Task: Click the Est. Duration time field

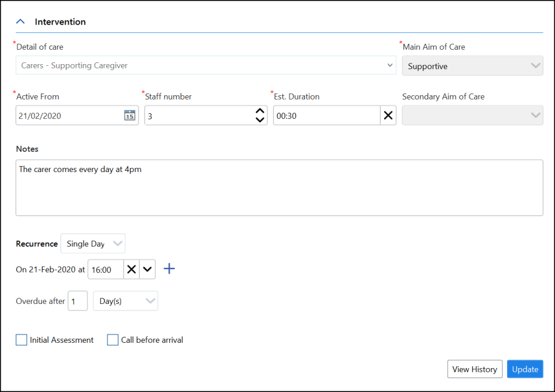Action: pyautogui.click(x=326, y=116)
